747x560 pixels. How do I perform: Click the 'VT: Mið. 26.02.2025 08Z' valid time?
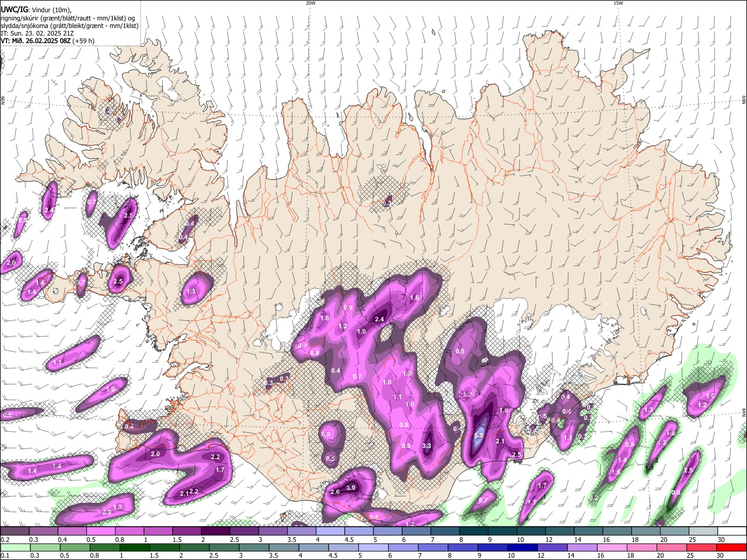point(35,41)
